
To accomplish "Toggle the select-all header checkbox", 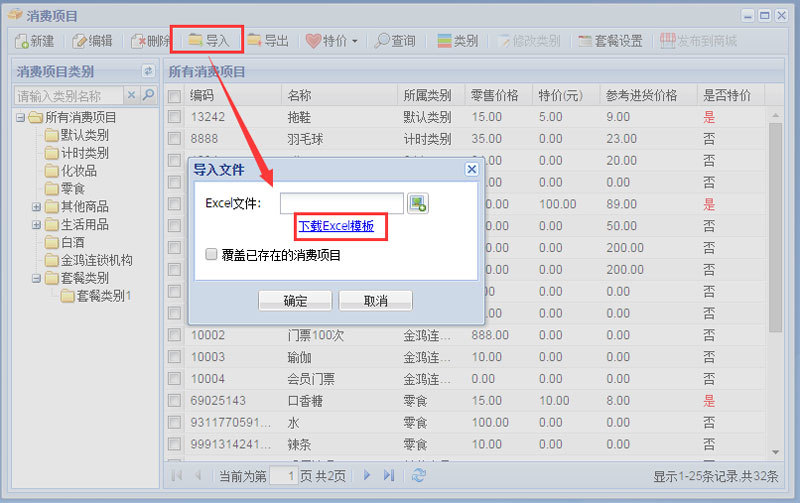I will point(174,96).
